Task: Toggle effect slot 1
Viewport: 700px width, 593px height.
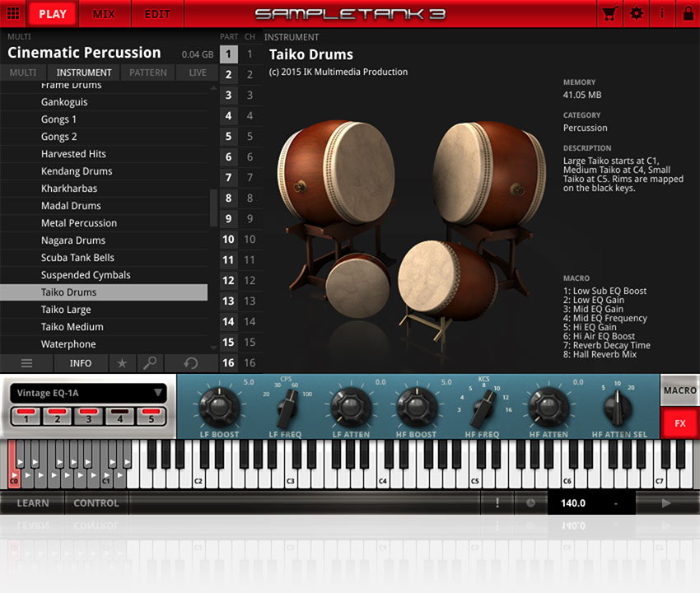Action: click(x=26, y=416)
